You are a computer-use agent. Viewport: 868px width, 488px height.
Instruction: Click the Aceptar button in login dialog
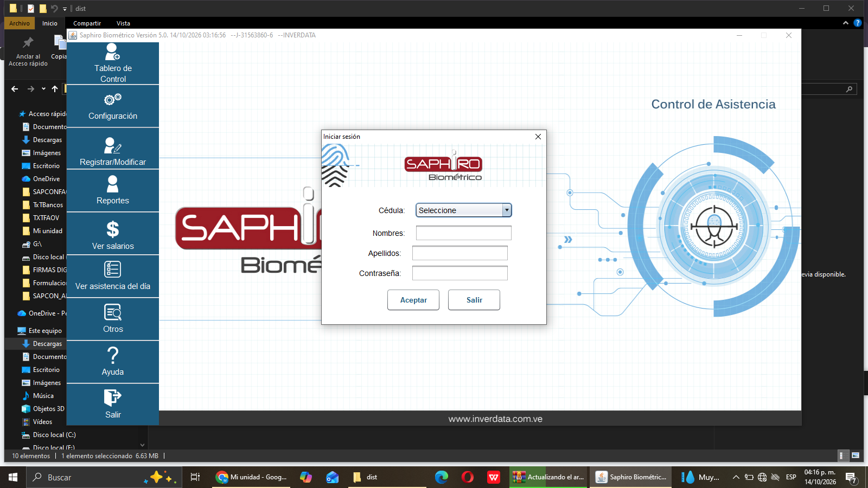[x=413, y=300]
